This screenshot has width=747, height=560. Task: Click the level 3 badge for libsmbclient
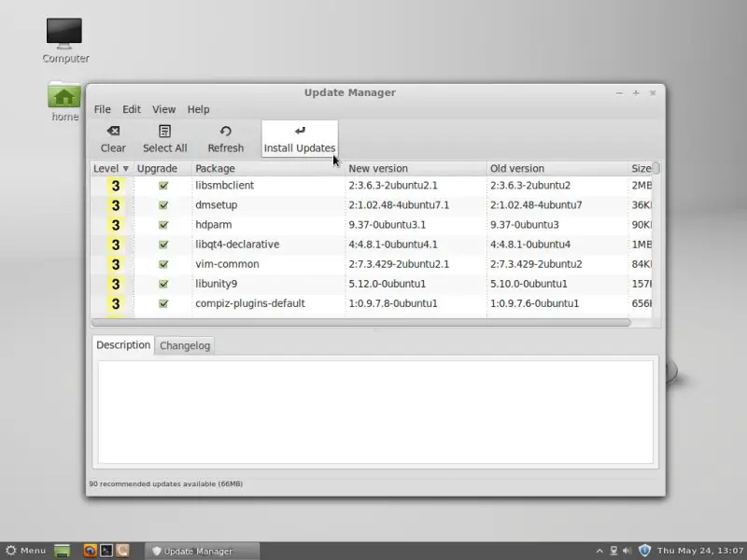(115, 186)
